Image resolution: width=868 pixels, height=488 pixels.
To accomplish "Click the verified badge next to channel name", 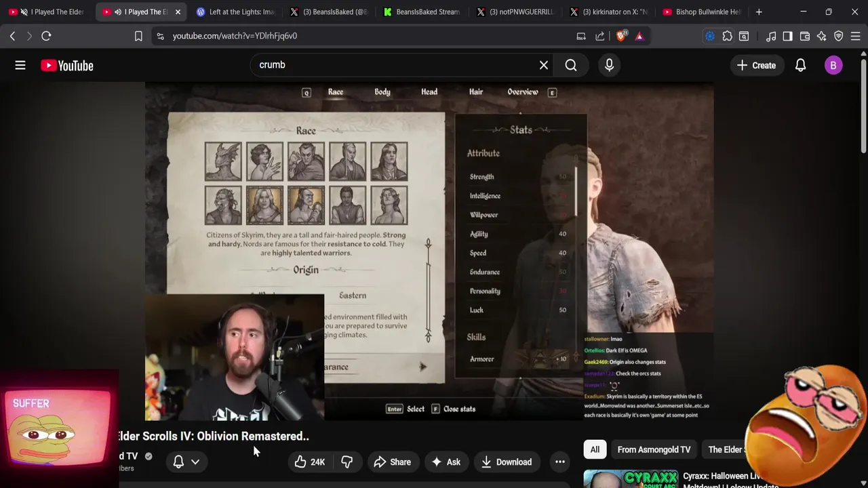I will (x=149, y=456).
